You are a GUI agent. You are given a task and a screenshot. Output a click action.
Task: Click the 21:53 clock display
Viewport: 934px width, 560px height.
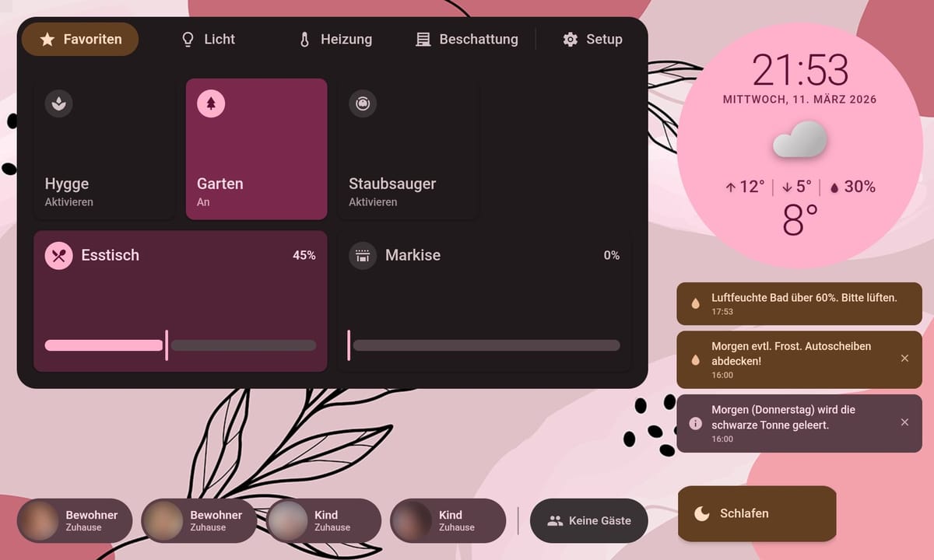tap(800, 71)
